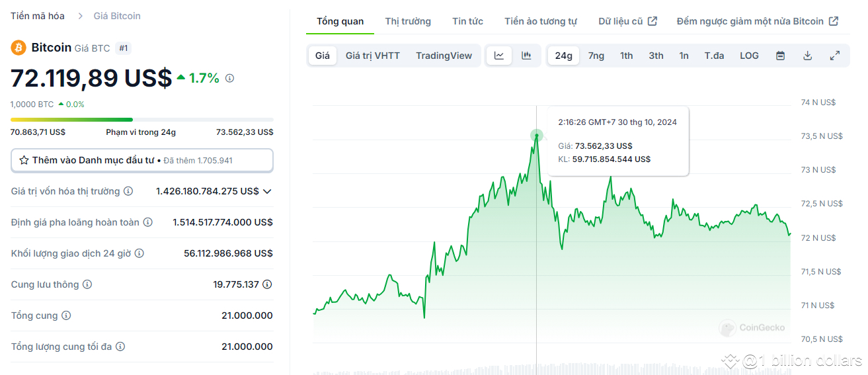Image resolution: width=868 pixels, height=375 pixels.
Task: Go to Tiền mã hóa breadcrumb link
Action: (x=38, y=16)
